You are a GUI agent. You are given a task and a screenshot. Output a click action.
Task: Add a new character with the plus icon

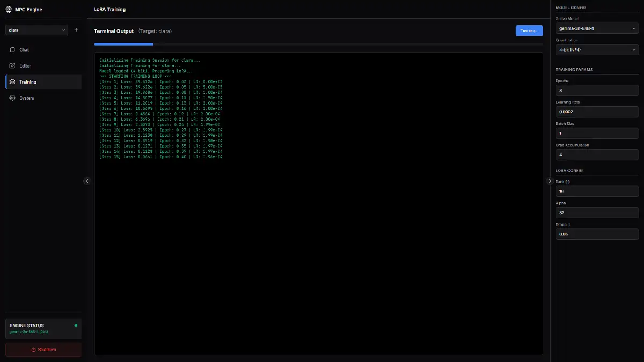pos(76,30)
